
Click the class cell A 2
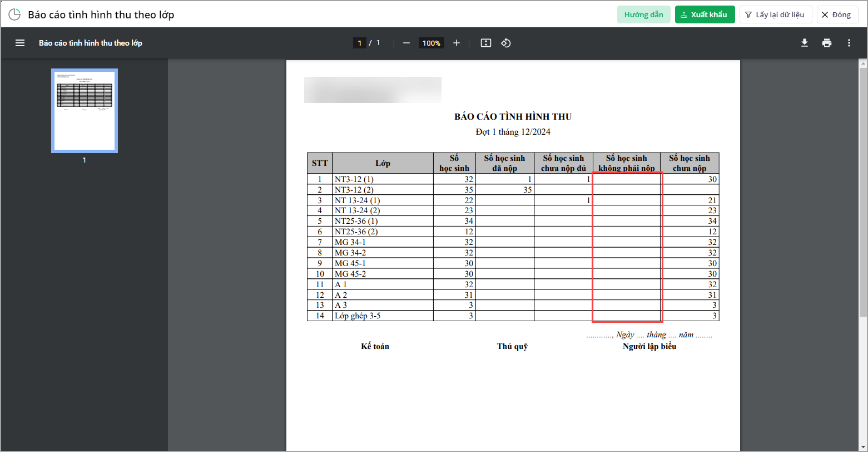(x=383, y=294)
